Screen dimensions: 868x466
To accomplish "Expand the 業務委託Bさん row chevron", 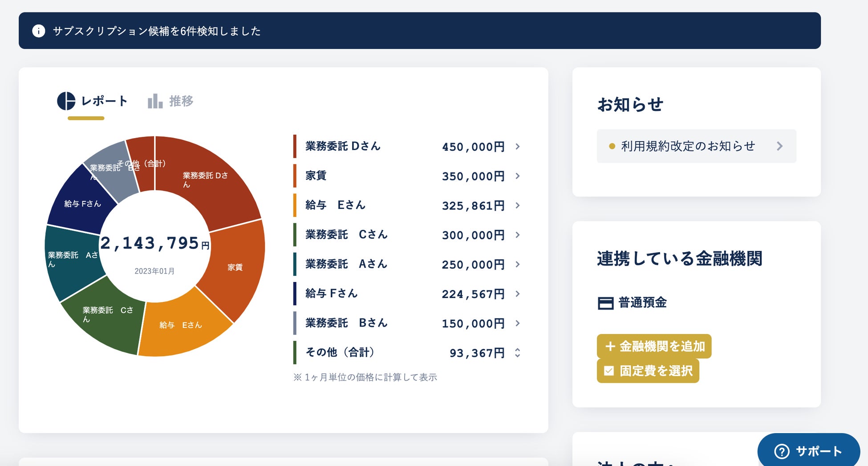I will click(x=517, y=323).
